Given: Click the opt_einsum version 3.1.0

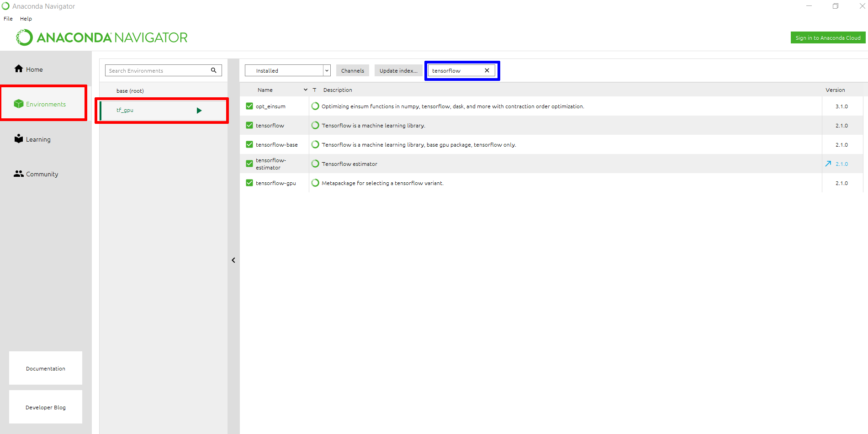Looking at the screenshot, I should (842, 106).
